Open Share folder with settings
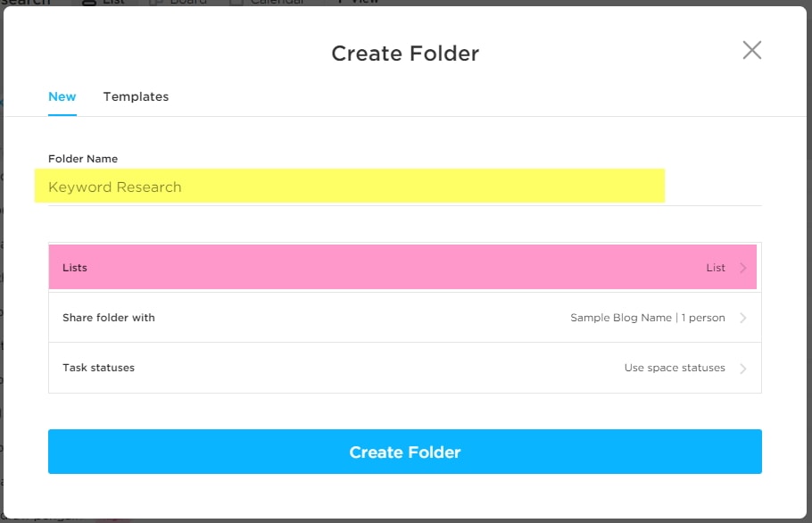Screen dimensions: 812x523 (404, 318)
